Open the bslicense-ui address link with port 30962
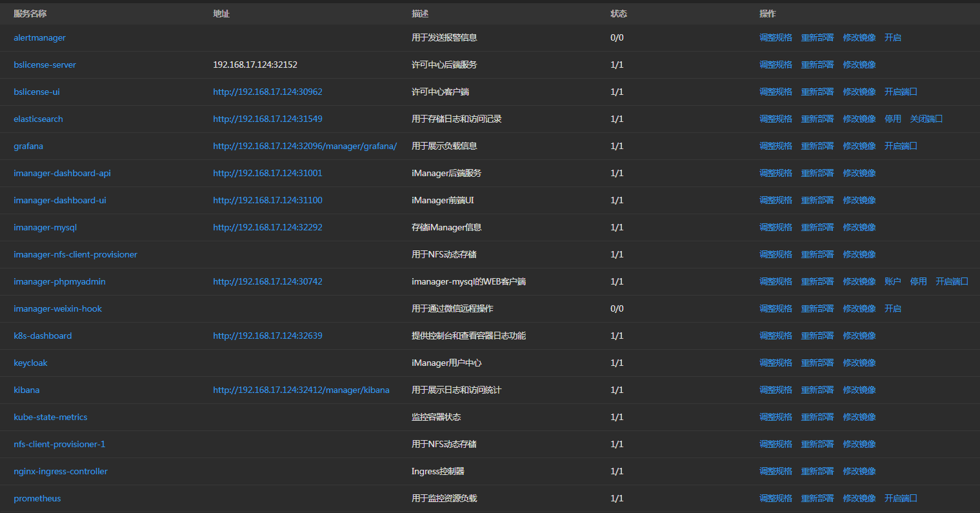The height and width of the screenshot is (513, 980). [x=268, y=92]
